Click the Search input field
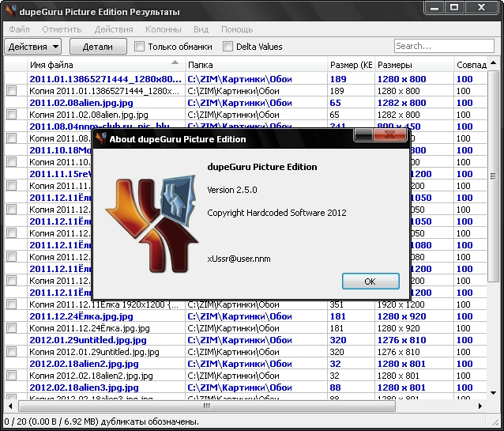Viewport: 504px width, 431px height. (x=444, y=46)
